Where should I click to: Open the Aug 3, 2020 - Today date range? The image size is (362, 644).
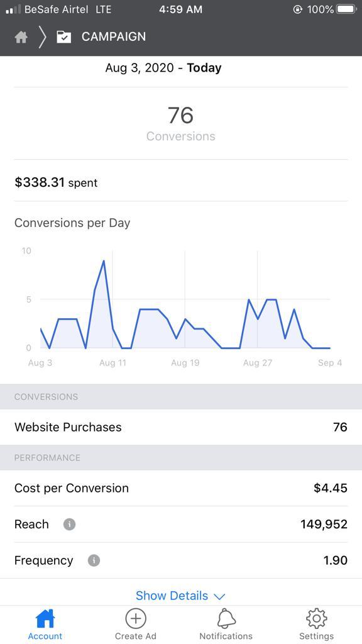click(x=163, y=68)
